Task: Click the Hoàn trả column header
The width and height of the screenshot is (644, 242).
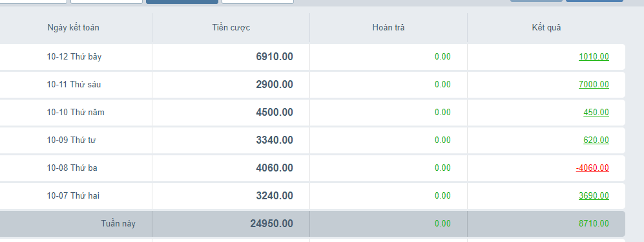Action: click(x=388, y=28)
